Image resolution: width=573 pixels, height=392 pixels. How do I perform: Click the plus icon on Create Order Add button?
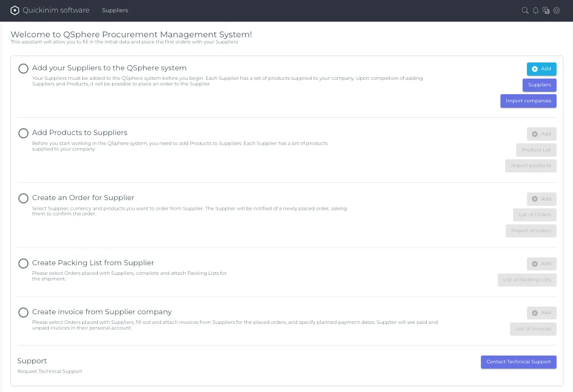(x=534, y=199)
